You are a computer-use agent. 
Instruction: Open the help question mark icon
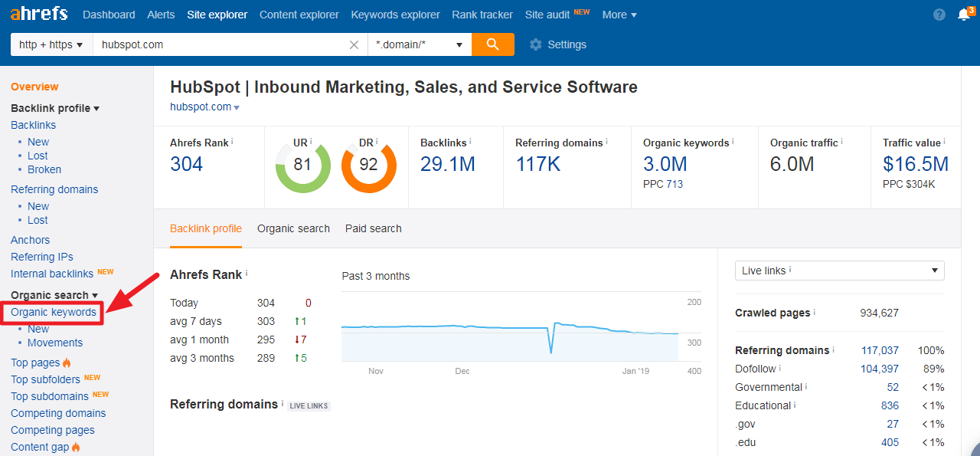(939, 15)
